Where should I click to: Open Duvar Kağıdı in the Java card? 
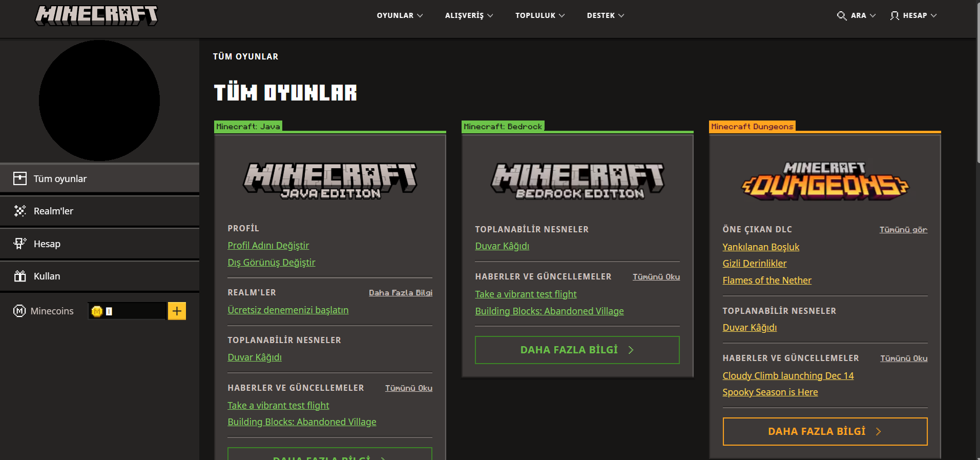tap(255, 357)
